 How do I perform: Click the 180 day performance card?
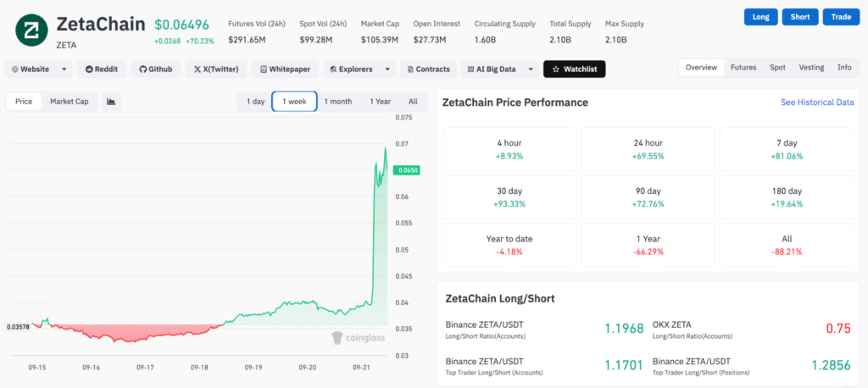pos(787,197)
